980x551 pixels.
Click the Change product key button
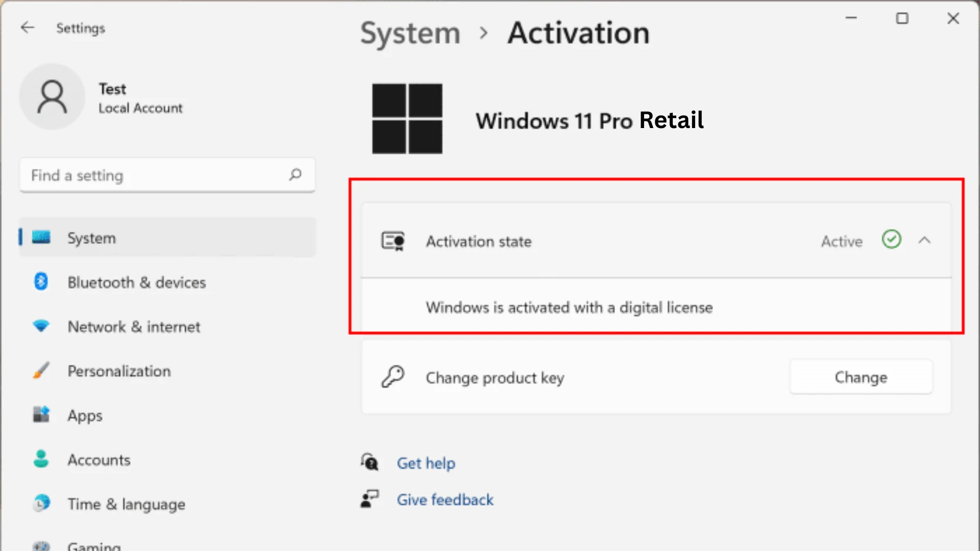tap(861, 377)
